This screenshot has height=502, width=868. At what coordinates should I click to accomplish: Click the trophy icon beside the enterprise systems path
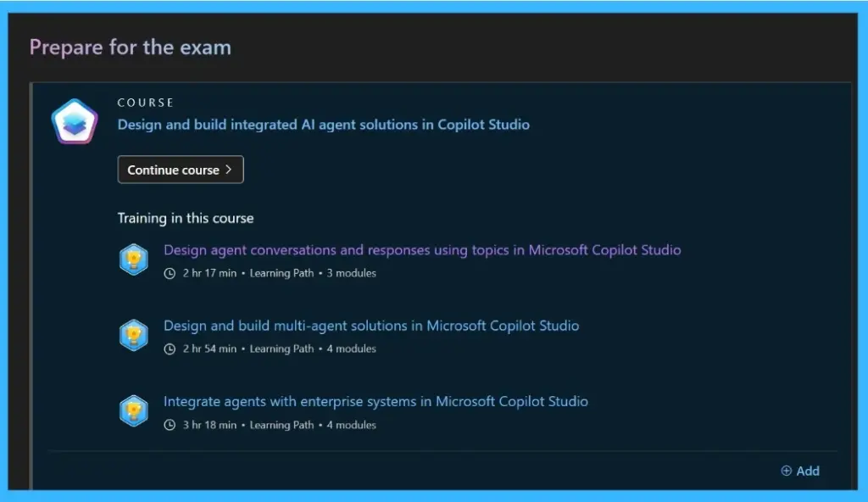[134, 410]
